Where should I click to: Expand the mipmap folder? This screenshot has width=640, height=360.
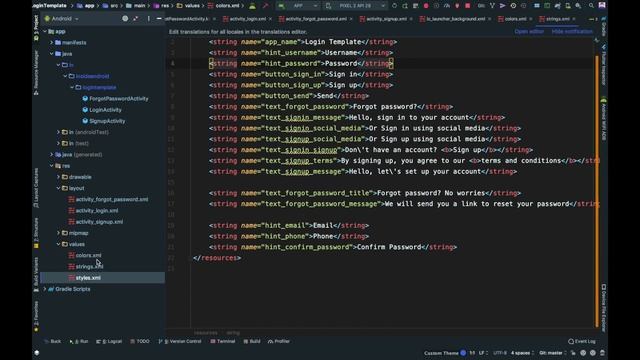point(58,233)
